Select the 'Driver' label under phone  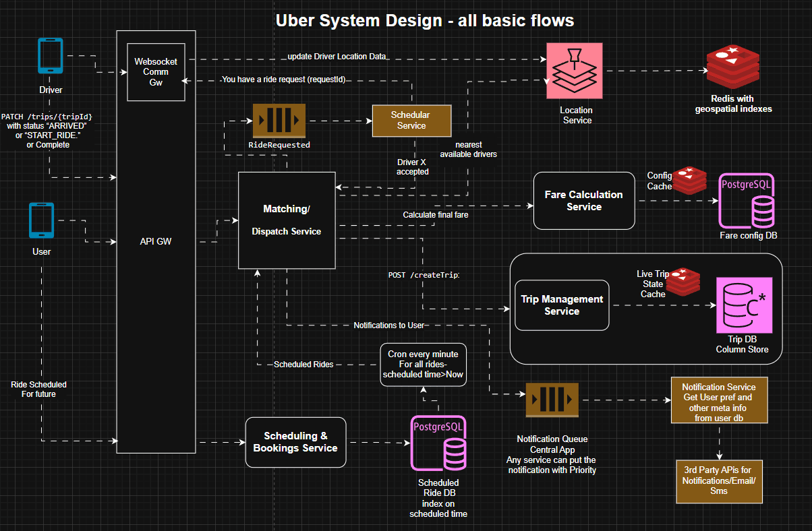coord(51,90)
